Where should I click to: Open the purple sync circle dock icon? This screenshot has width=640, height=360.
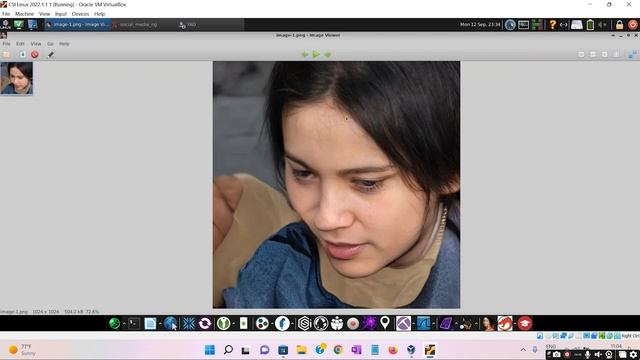tap(205, 323)
